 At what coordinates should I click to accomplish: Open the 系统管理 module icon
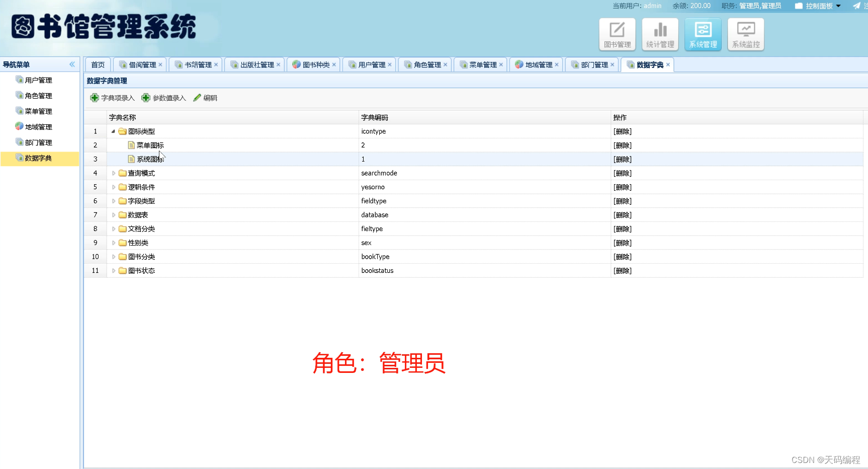(x=703, y=34)
